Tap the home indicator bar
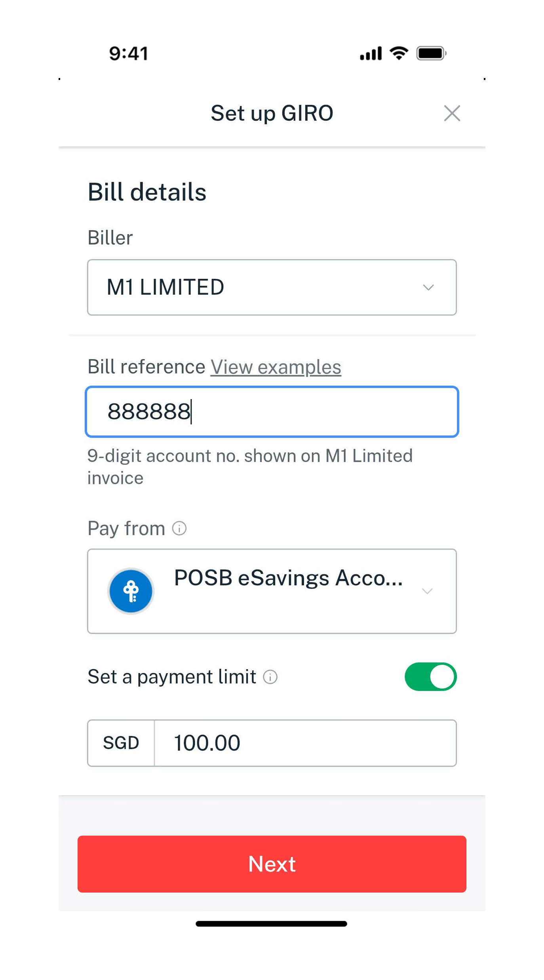The image size is (544, 980). pyautogui.click(x=272, y=924)
